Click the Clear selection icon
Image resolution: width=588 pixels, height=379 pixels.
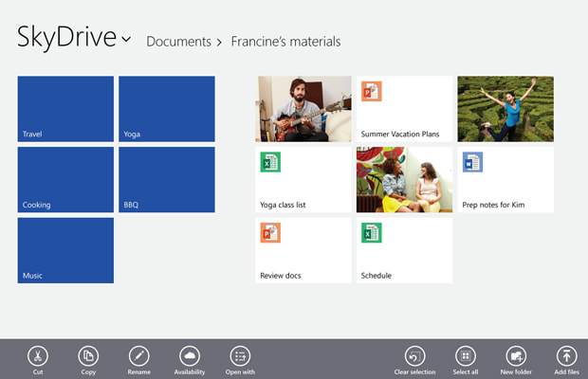(x=414, y=355)
